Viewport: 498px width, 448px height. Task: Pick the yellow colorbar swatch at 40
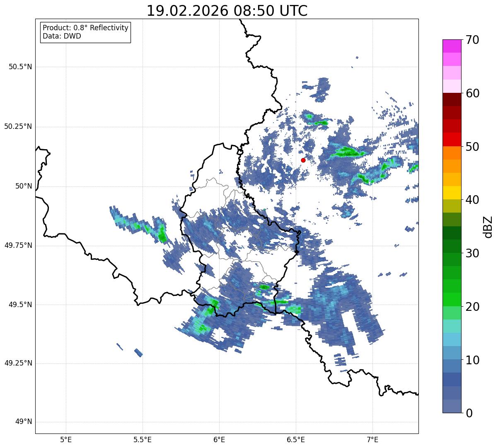click(452, 193)
